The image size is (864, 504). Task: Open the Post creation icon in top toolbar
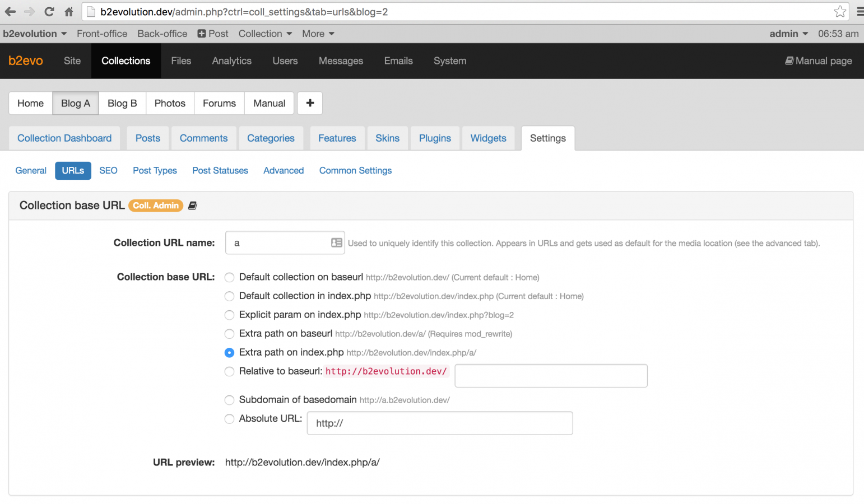pyautogui.click(x=203, y=34)
